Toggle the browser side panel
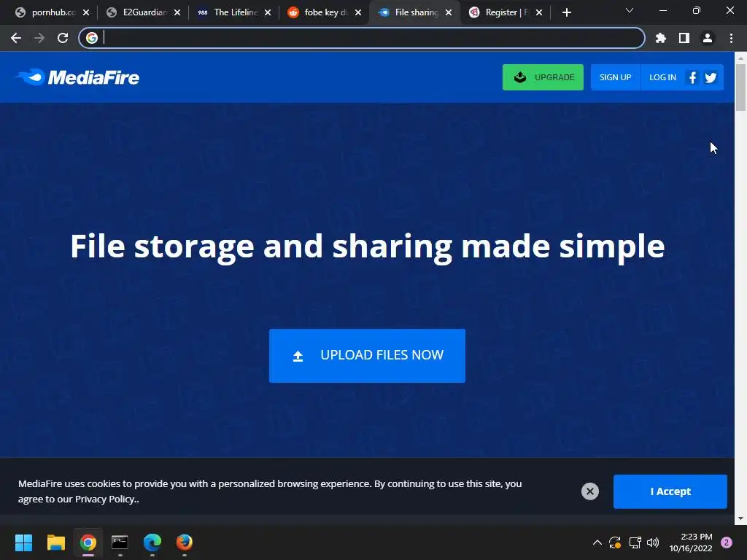Viewport: 747px width, 560px height. (684, 38)
